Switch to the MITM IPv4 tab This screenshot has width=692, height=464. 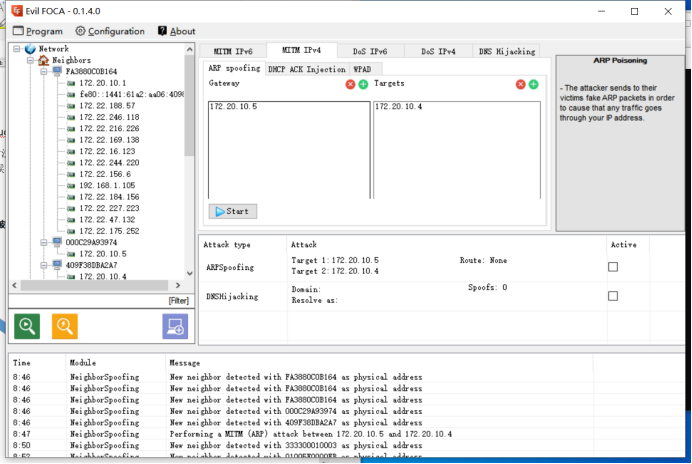pos(302,50)
